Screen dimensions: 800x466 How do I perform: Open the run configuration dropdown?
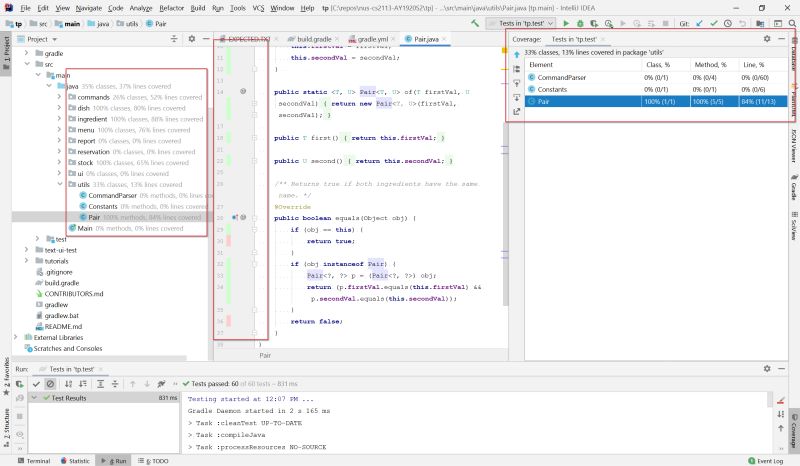520,23
